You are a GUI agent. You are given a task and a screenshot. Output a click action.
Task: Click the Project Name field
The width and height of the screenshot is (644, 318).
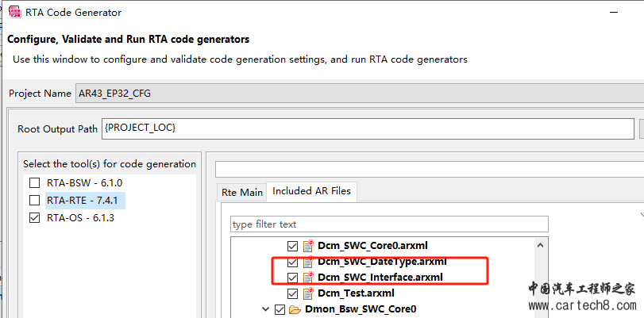tap(360, 94)
